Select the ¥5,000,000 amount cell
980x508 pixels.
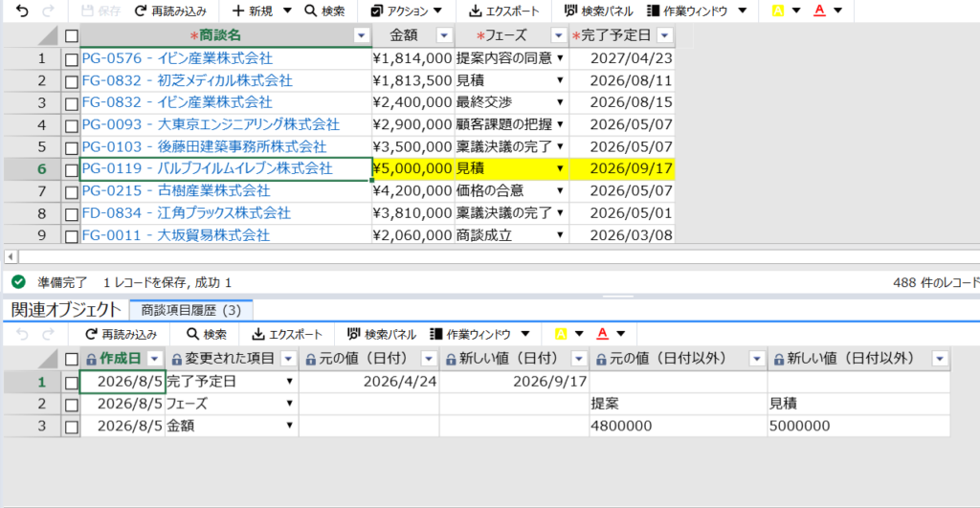click(x=413, y=168)
